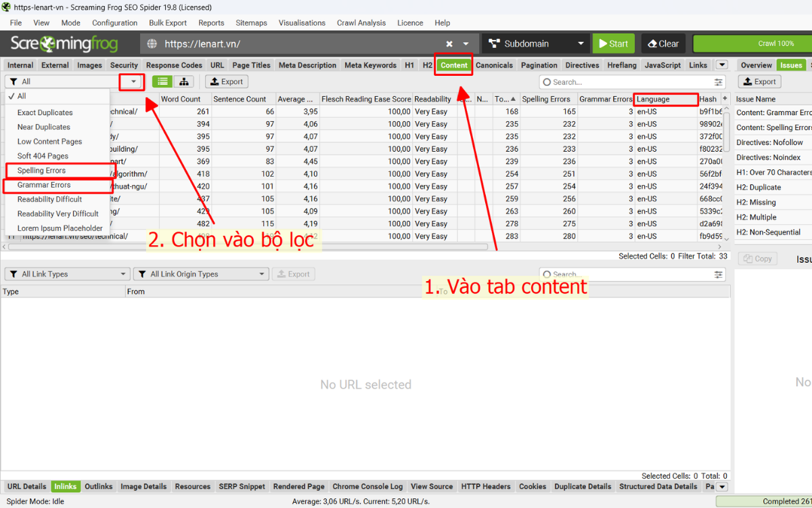Select list view icon

(162, 82)
